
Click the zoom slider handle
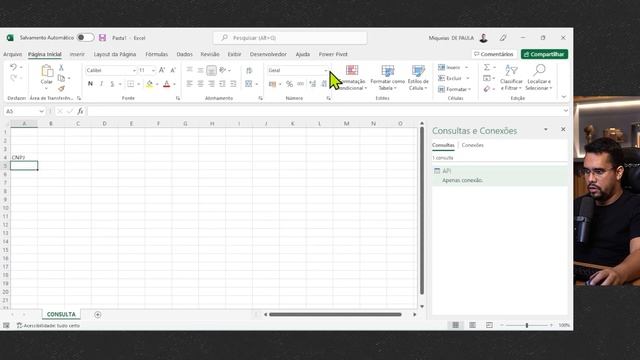pos(527,325)
